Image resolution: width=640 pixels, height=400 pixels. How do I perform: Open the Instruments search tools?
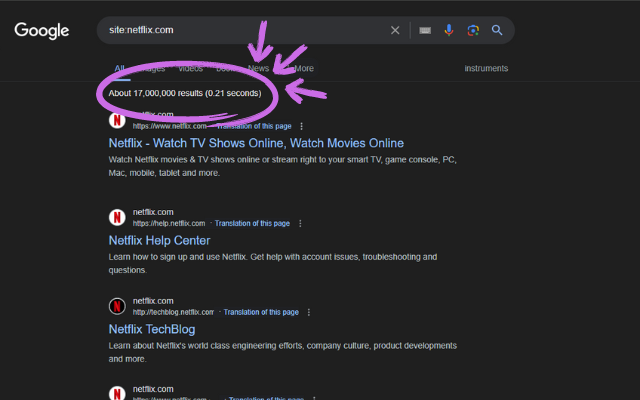pyautogui.click(x=486, y=68)
